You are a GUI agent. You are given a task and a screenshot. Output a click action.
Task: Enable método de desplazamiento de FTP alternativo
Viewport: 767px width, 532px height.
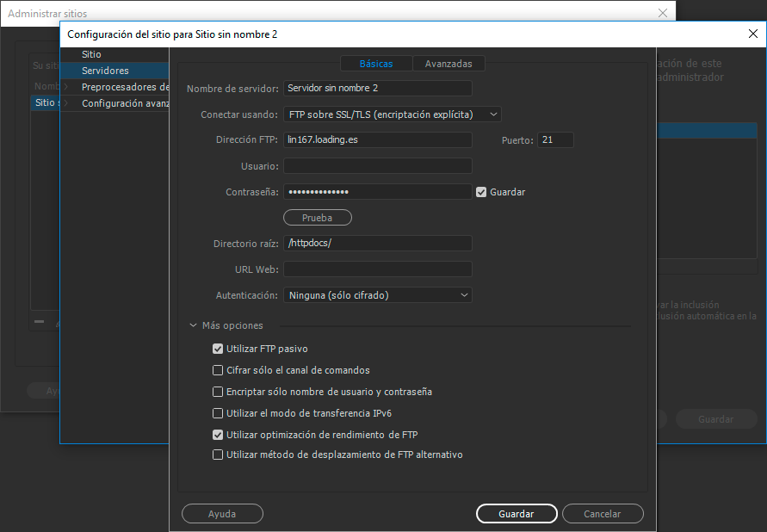[218, 455]
